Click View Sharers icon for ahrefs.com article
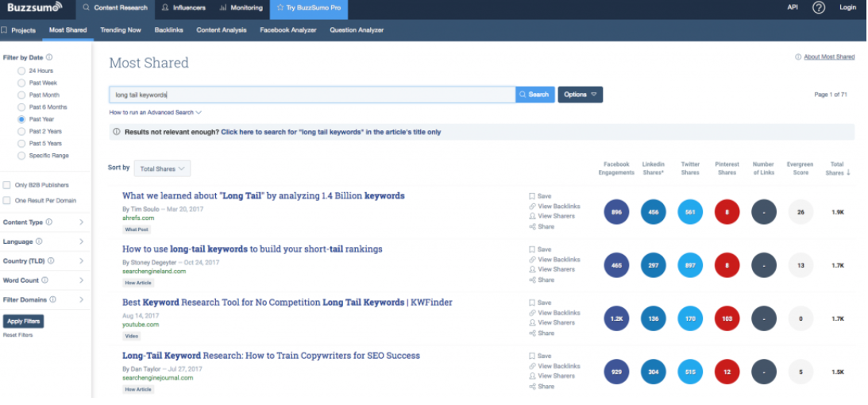This screenshot has width=868, height=405. (532, 216)
